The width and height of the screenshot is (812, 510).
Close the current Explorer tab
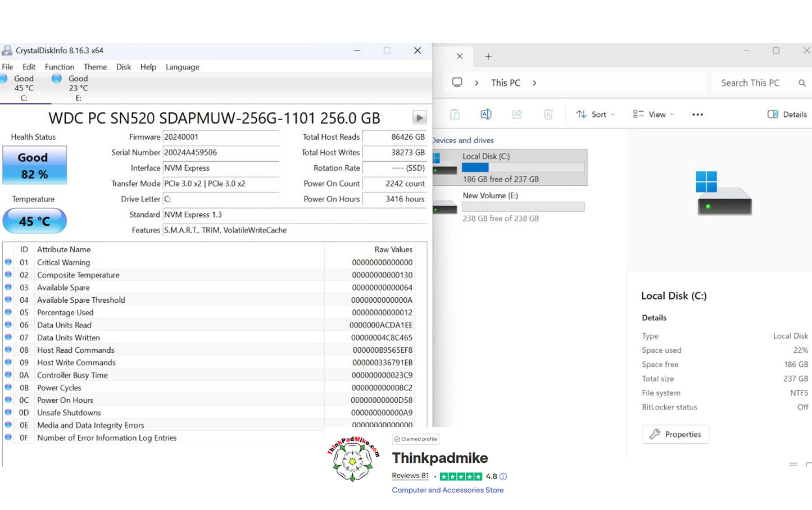coord(460,56)
